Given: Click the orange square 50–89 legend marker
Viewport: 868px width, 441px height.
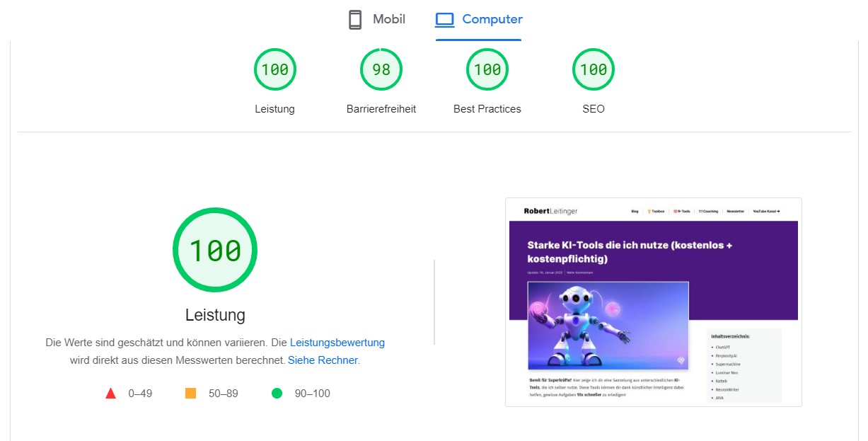Looking at the screenshot, I should coord(190,393).
